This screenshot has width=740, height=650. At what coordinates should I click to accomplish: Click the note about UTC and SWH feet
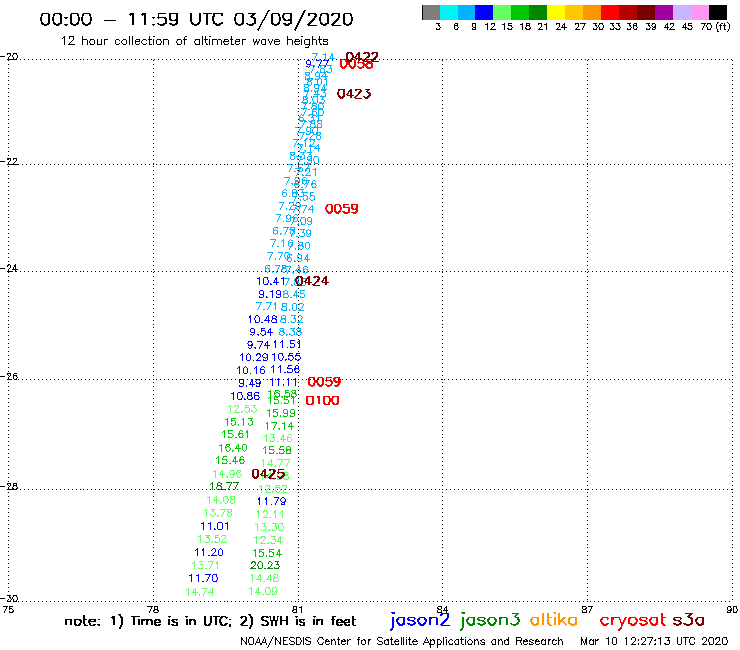pyautogui.click(x=210, y=621)
